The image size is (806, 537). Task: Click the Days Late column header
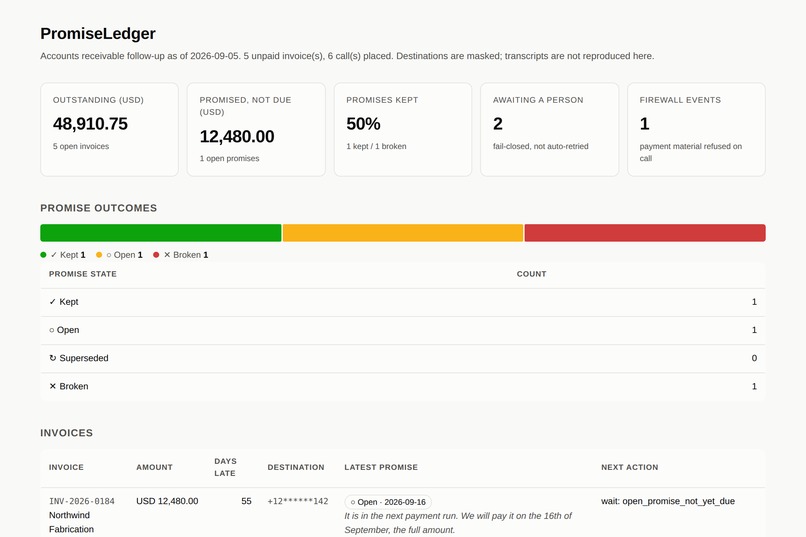click(x=226, y=467)
